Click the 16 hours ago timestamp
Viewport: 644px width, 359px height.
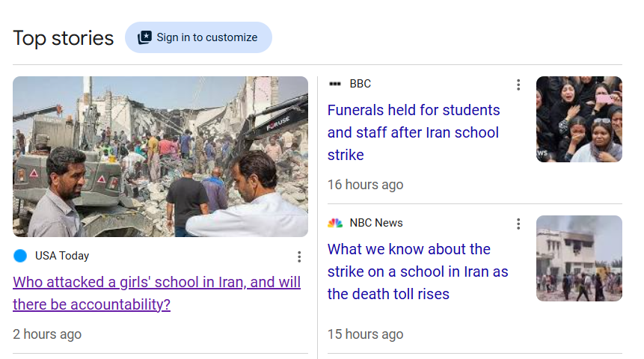pos(365,185)
